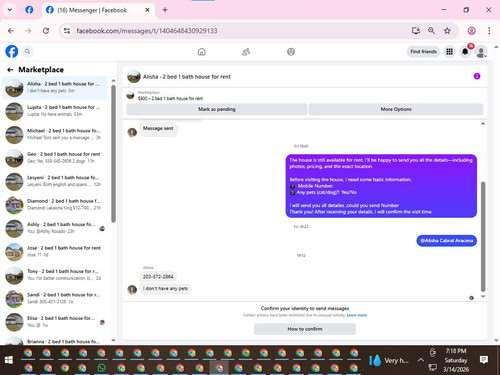Click the $900 listing title under Marketplace

pos(170,98)
